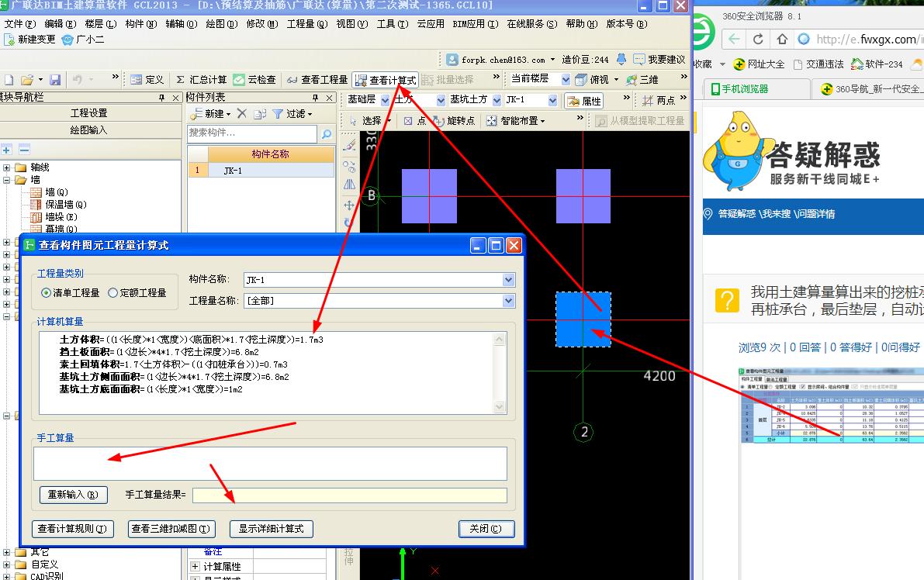Viewport: 924px width, 580px height.
Task: Click the notification bell icon
Action: pyautogui.click(x=621, y=59)
